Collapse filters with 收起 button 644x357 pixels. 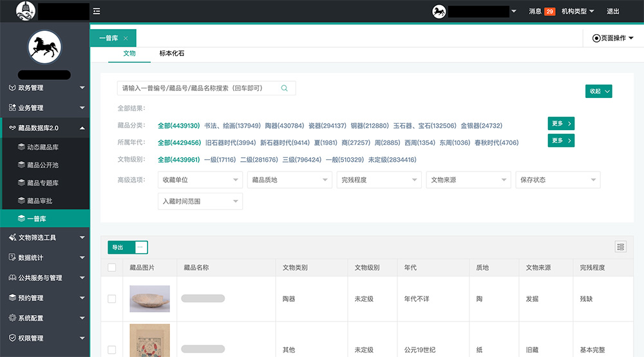[x=598, y=92]
